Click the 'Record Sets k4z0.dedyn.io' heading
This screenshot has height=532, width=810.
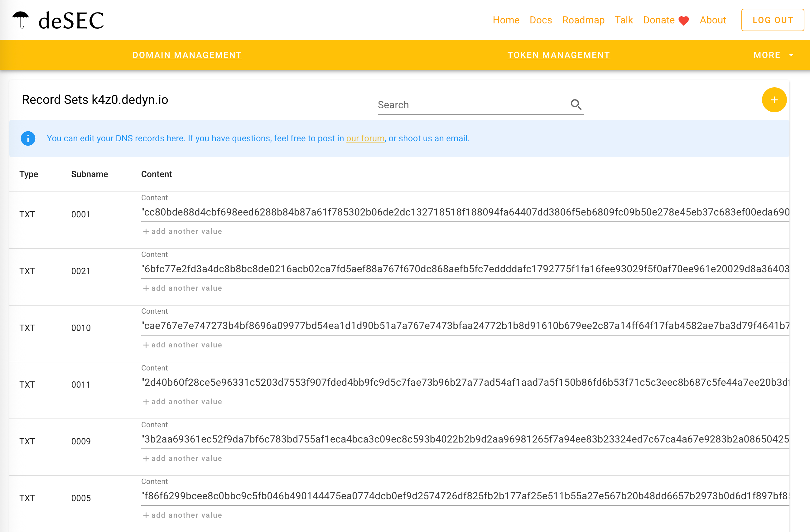pos(95,100)
